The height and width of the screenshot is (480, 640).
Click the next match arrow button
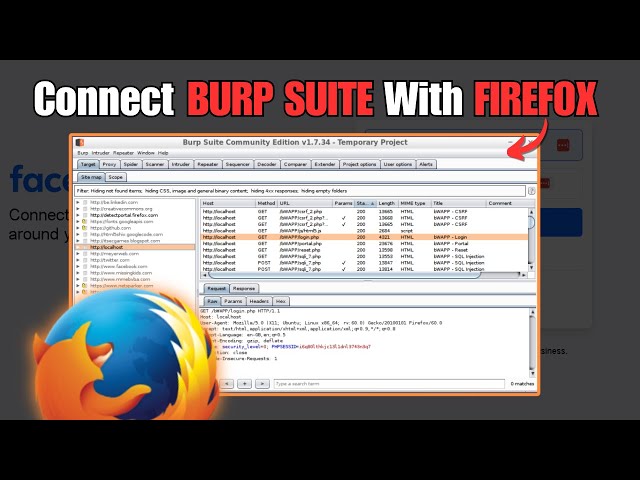tap(262, 384)
